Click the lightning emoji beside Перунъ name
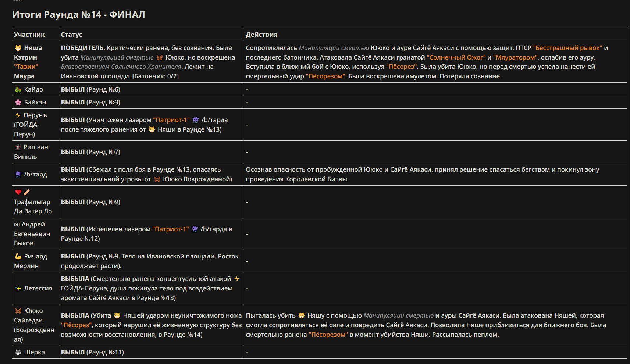Image resolution: width=630 pixels, height=364 pixels. point(18,115)
